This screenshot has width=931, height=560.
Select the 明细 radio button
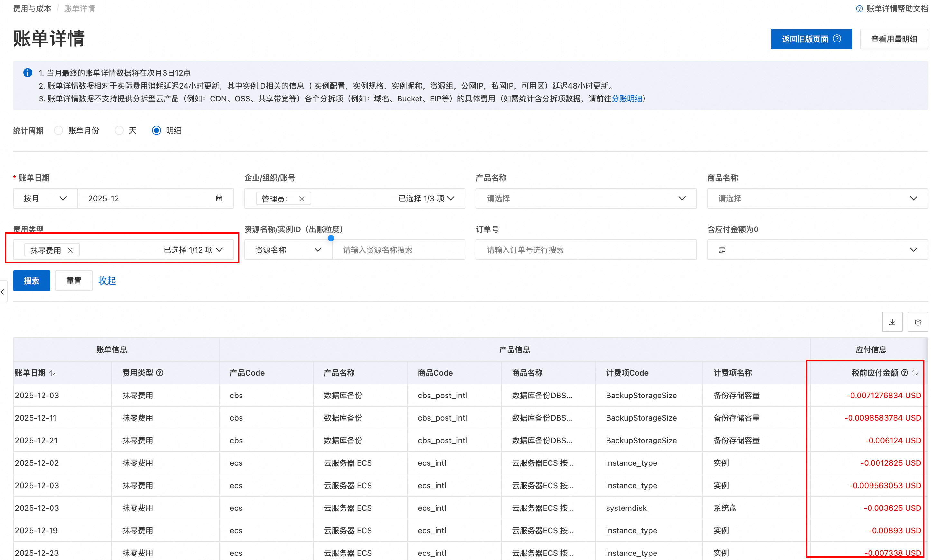pyautogui.click(x=156, y=130)
